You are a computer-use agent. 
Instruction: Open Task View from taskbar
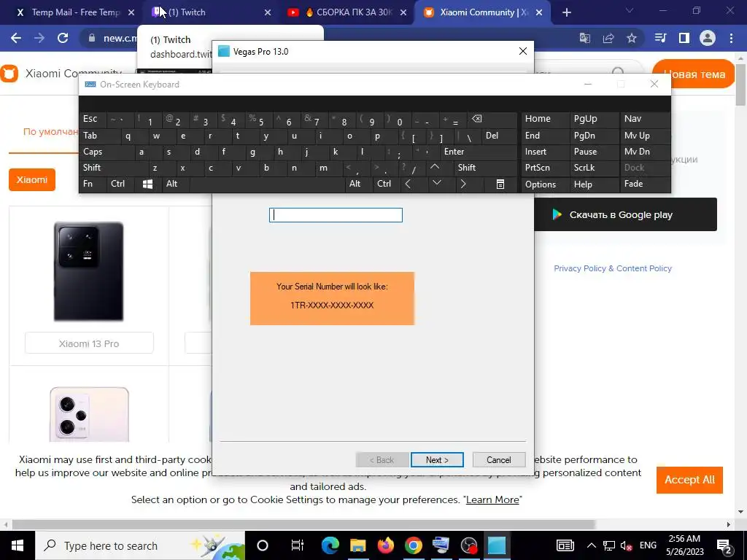pyautogui.click(x=298, y=545)
